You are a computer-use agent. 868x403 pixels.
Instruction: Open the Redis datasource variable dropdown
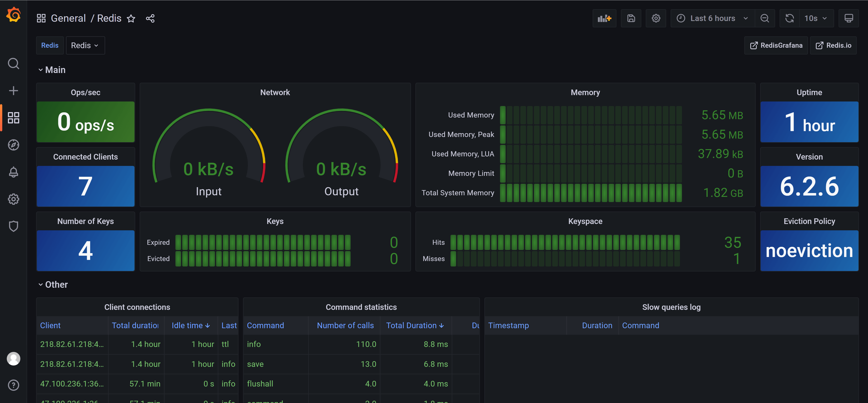85,45
